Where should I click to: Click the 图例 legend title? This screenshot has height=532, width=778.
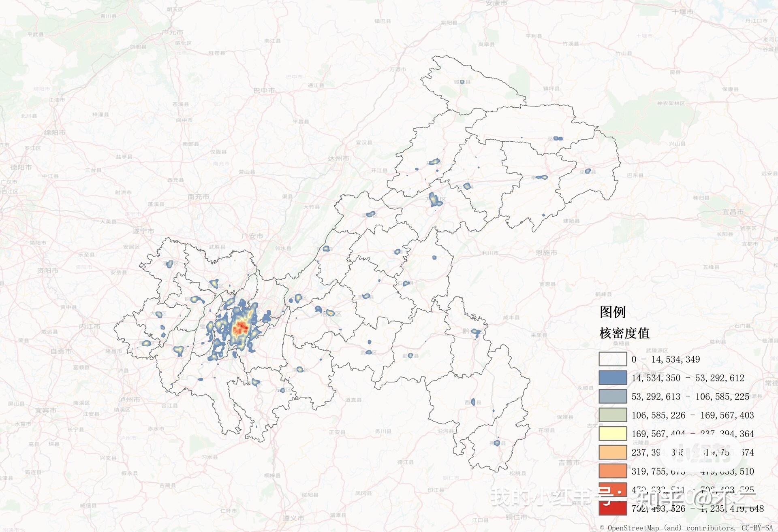[613, 312]
